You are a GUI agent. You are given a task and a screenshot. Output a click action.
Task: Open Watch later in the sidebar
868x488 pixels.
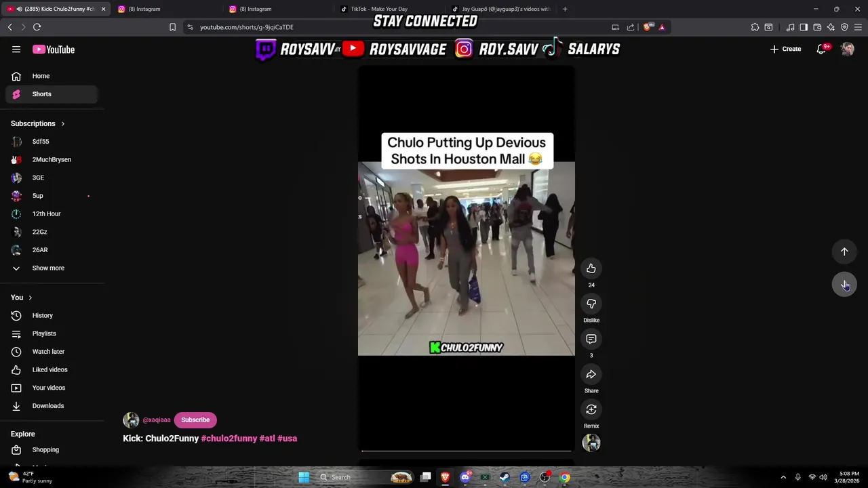52,352
